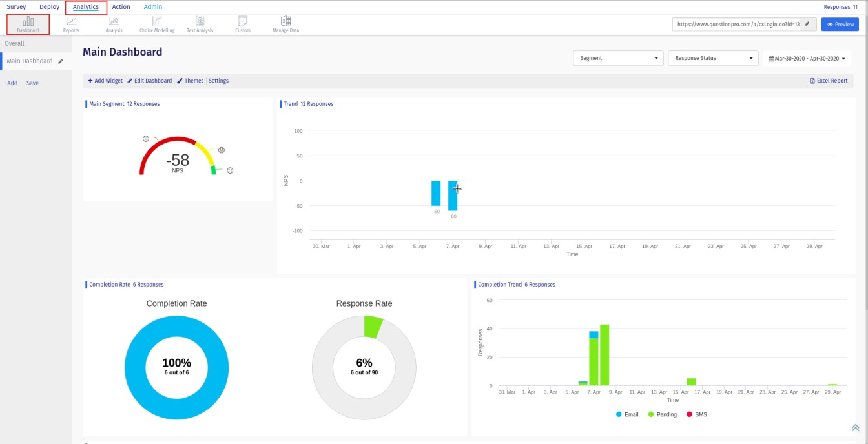This screenshot has width=868, height=444.
Task: Click the pencil icon beside the survey URL
Action: pyautogui.click(x=807, y=24)
